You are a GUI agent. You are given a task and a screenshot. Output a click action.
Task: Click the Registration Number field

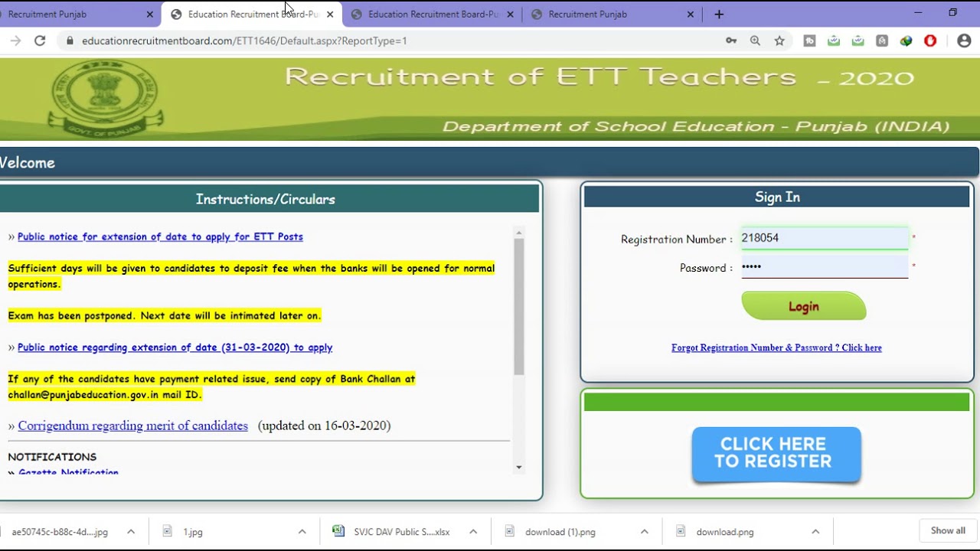click(x=825, y=238)
